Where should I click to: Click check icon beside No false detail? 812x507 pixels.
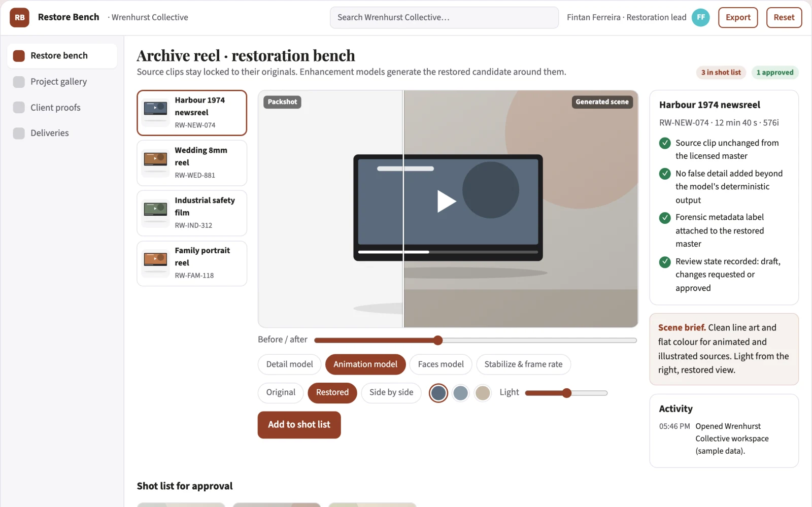pyautogui.click(x=665, y=174)
